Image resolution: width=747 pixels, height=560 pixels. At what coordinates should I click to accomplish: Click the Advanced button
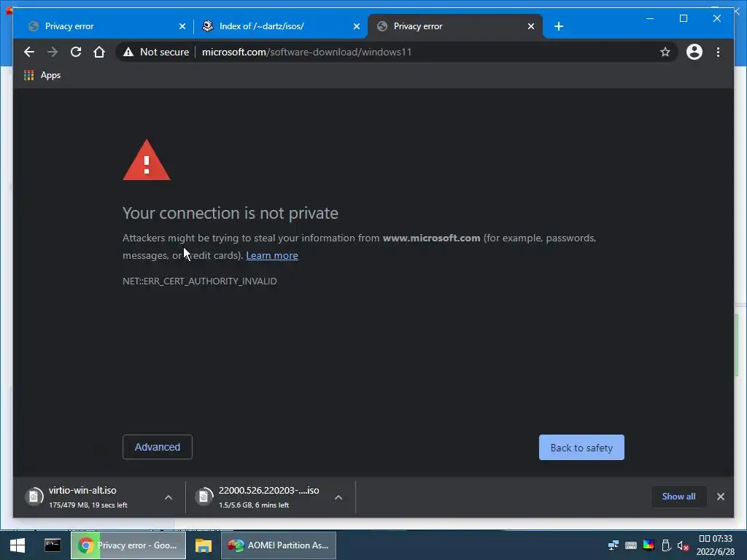click(158, 447)
